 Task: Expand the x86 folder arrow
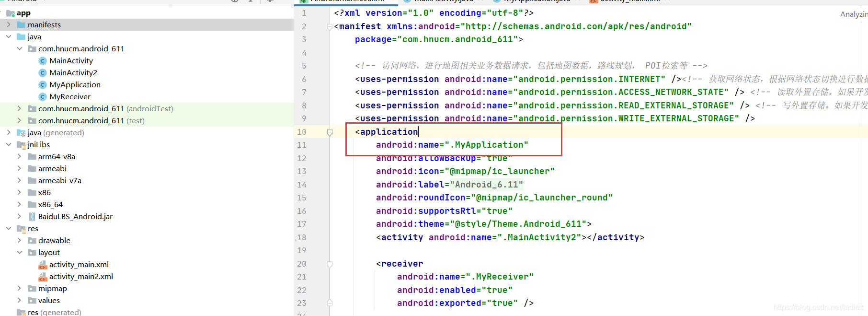(20, 192)
